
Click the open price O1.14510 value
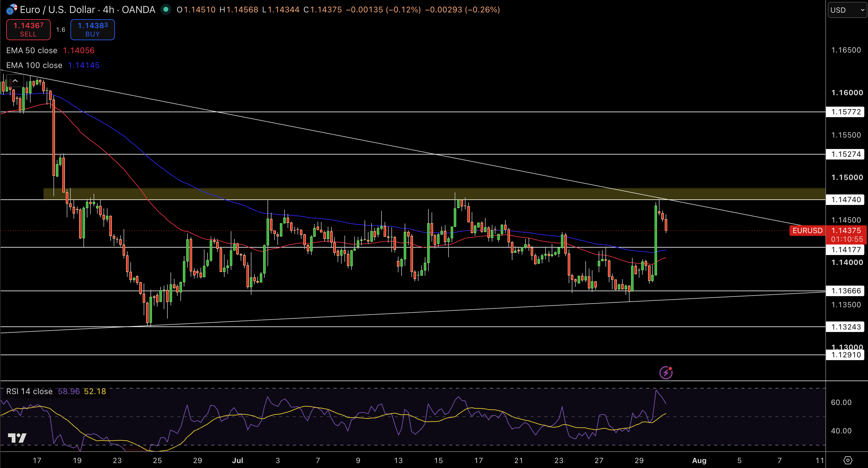[196, 10]
